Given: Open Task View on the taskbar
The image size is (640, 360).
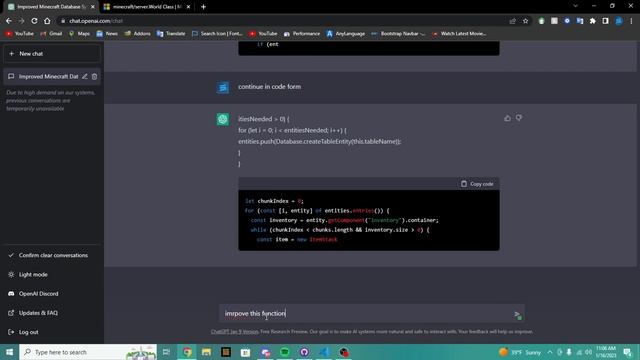Looking at the screenshot, I should (x=166, y=352).
